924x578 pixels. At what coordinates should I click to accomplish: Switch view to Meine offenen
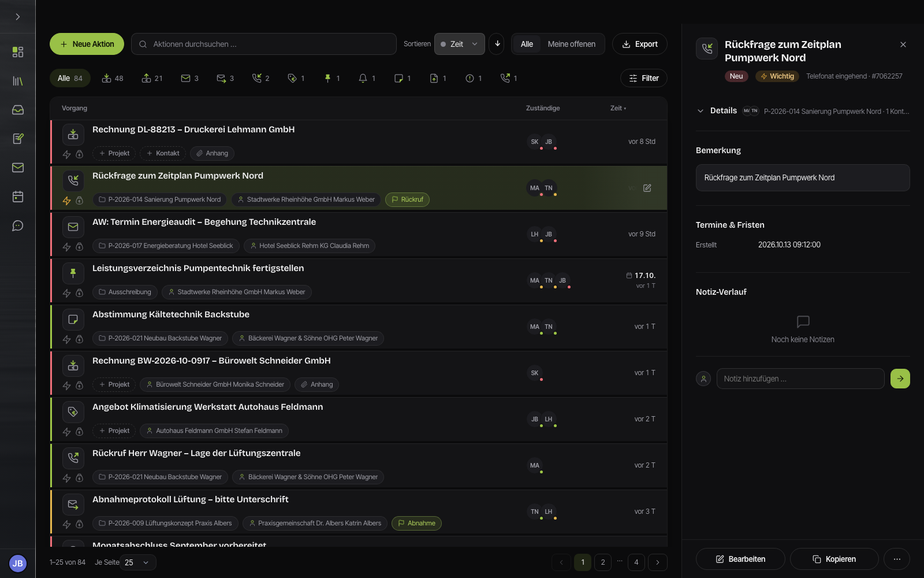[571, 44]
